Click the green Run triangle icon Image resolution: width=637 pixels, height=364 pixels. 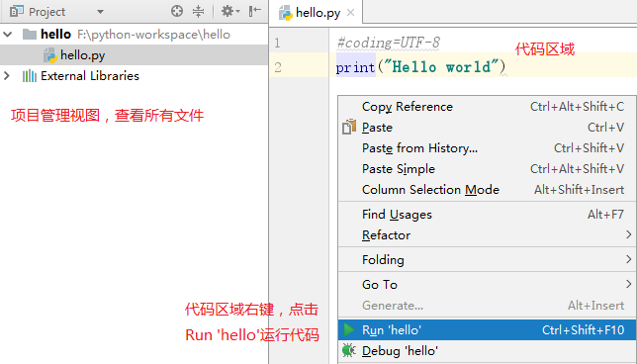coord(349,329)
